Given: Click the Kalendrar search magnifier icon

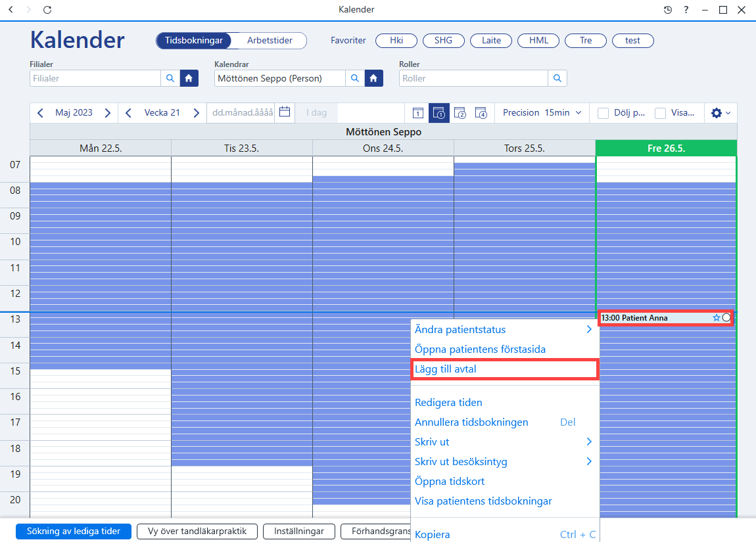Looking at the screenshot, I should (x=355, y=78).
